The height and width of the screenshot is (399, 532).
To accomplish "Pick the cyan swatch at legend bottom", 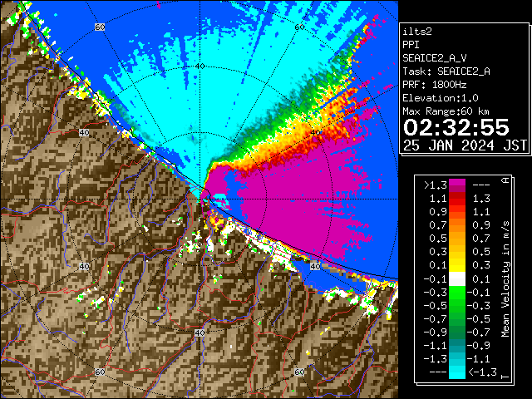I will [x=457, y=372].
